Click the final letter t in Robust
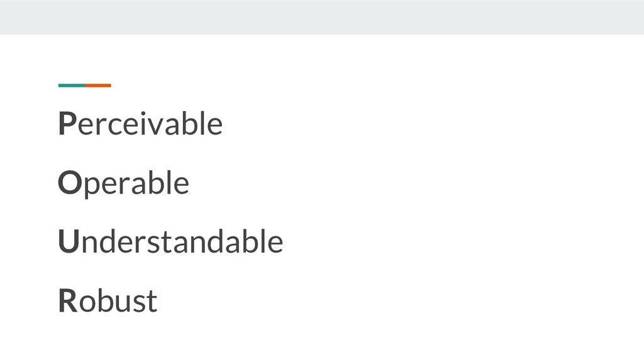The height and width of the screenshot is (362, 644). tap(152, 301)
